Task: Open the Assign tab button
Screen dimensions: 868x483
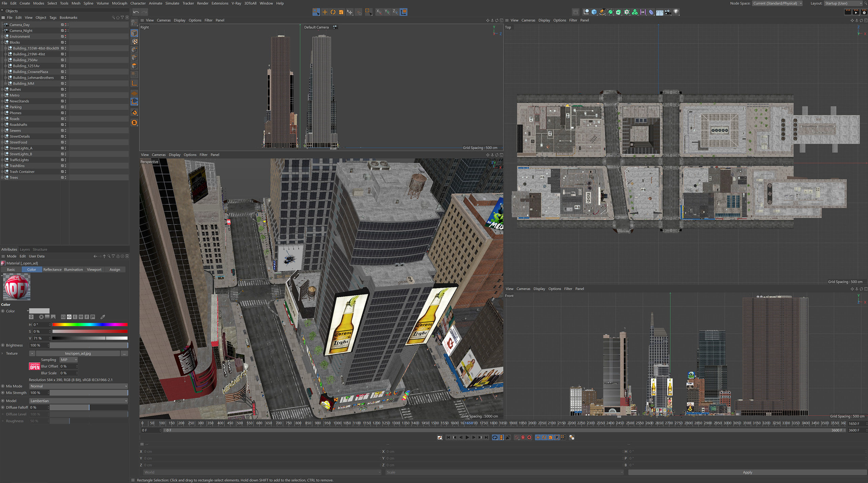Action: pyautogui.click(x=115, y=269)
